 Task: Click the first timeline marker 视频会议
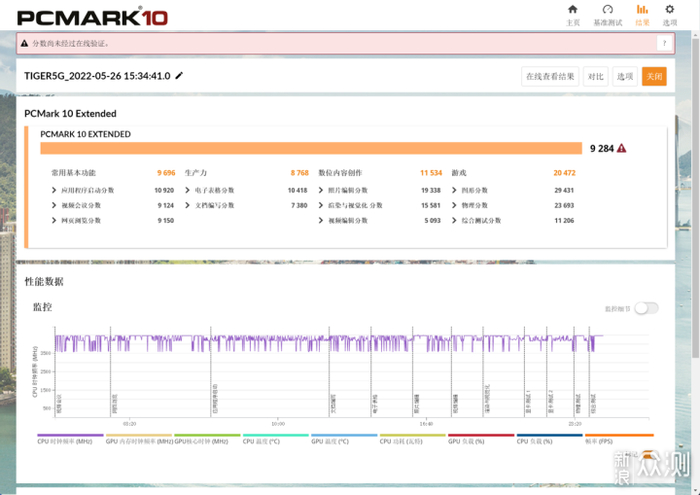[59, 403]
